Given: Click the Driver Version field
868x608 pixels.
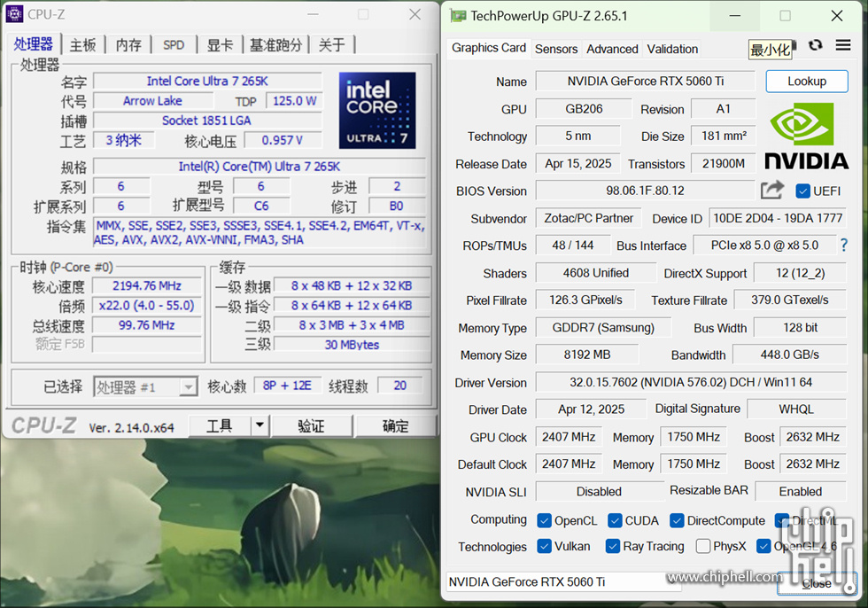Looking at the screenshot, I should pos(691,382).
